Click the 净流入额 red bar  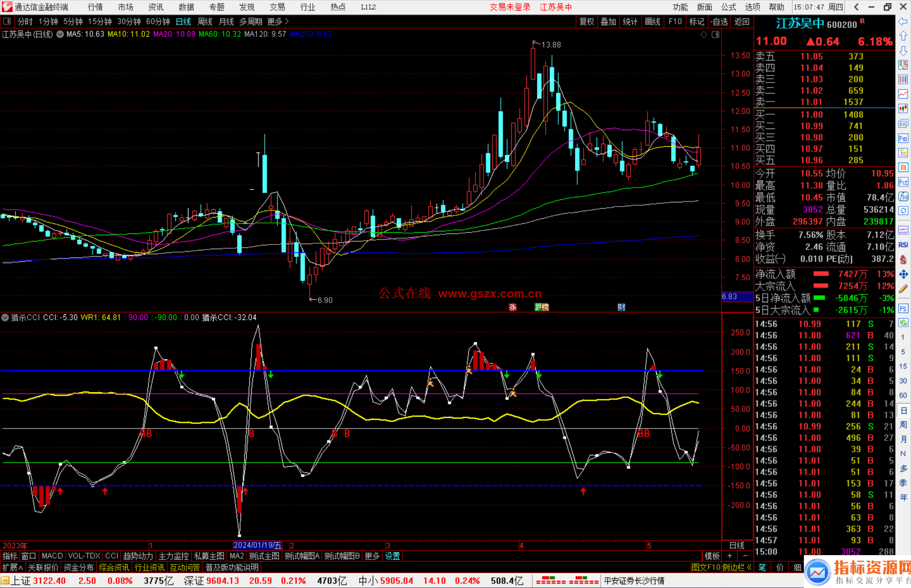coord(821,274)
